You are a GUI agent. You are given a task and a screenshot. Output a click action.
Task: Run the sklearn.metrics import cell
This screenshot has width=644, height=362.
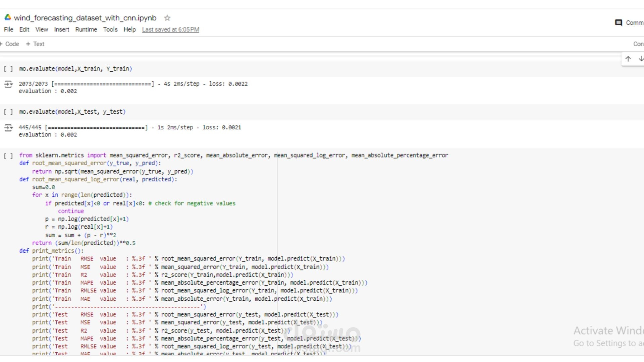point(8,156)
